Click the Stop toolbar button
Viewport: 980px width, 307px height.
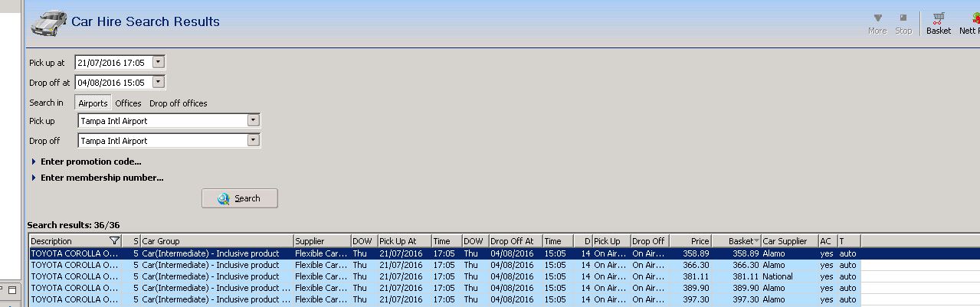pyautogui.click(x=903, y=24)
